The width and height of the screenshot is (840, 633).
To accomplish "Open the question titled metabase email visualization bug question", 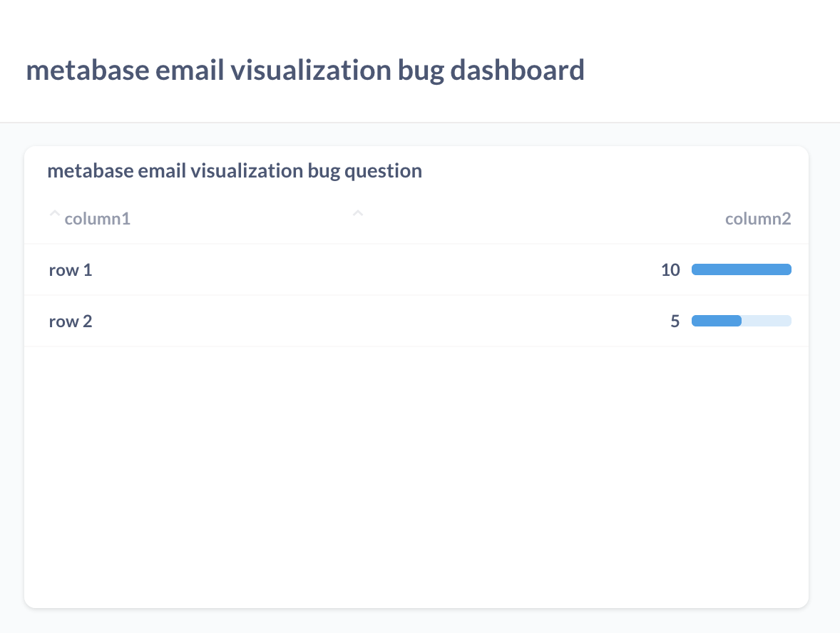I will point(235,170).
